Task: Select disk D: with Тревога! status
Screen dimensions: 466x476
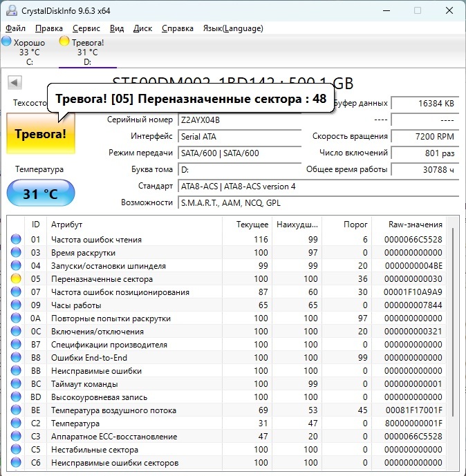Action: point(88,51)
